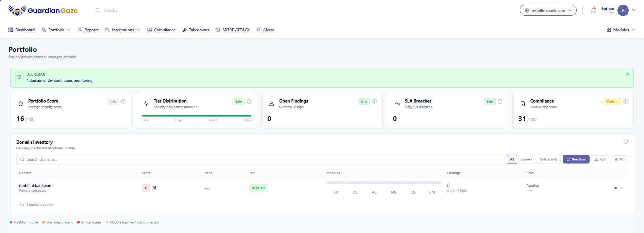The height and width of the screenshot is (233, 644).
Task: Expand the Integrations nav dropdown
Action: 122,30
